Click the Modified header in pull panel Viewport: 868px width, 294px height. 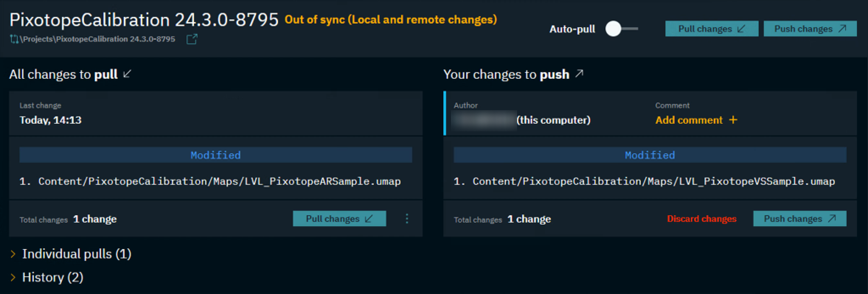pyautogui.click(x=215, y=155)
